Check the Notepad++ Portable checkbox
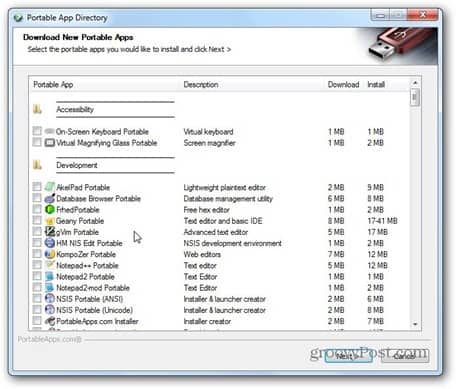This screenshot has height=389, width=456. (37, 265)
